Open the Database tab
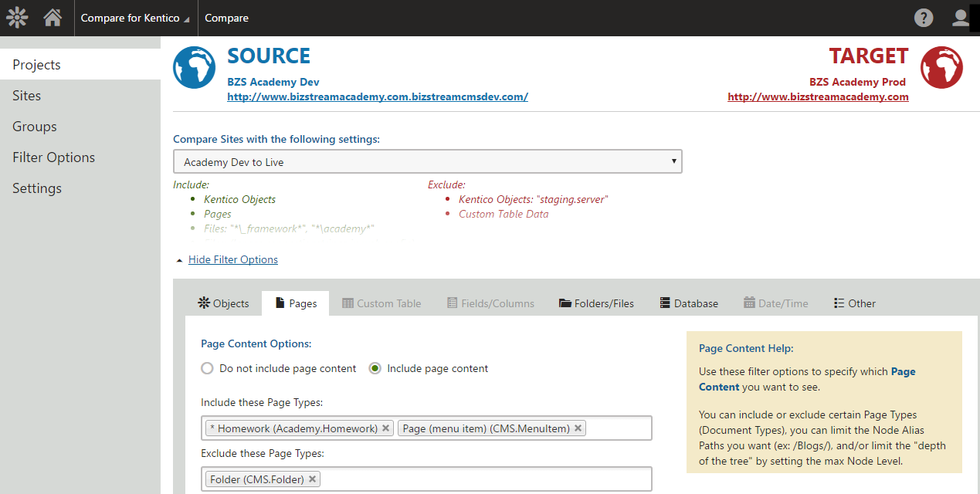Viewport: 980px width, 494px height. (689, 303)
